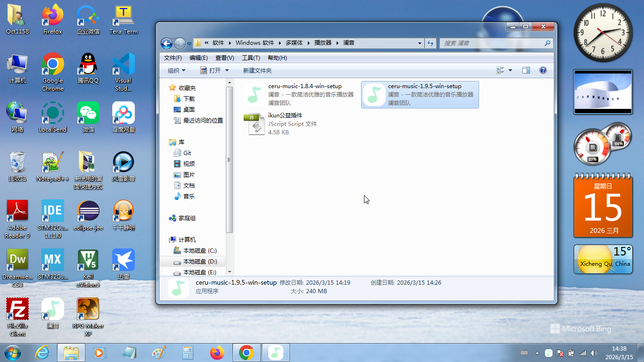
Task: Open the 工具(T) menu
Action: [x=250, y=58]
